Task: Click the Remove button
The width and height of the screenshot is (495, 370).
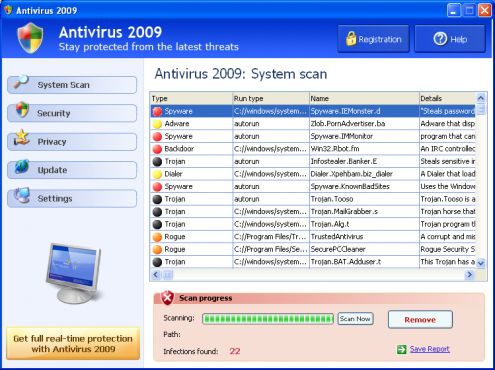Action: (x=420, y=320)
